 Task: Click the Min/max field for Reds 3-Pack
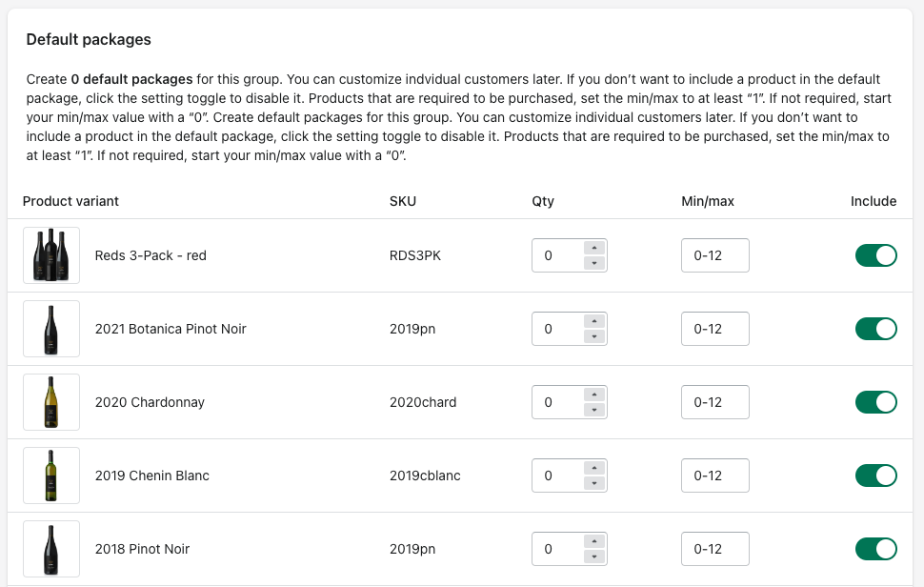click(714, 255)
